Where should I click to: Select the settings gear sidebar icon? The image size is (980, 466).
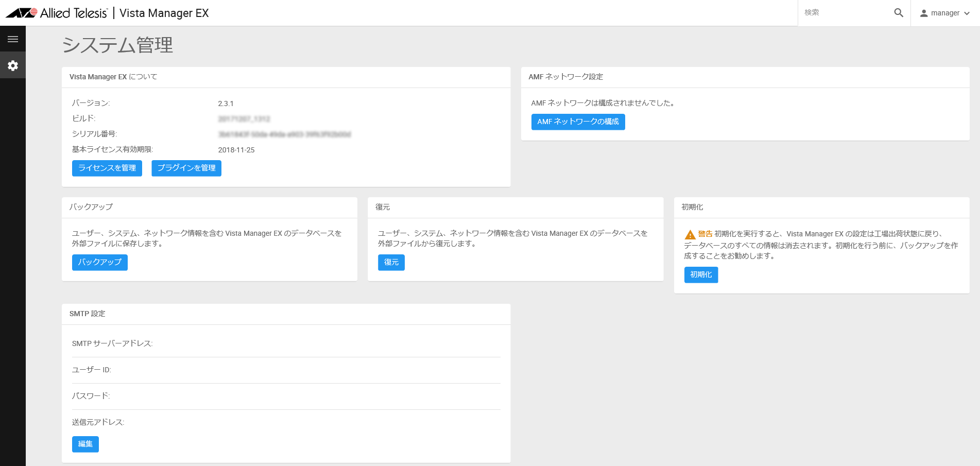pyautogui.click(x=13, y=65)
